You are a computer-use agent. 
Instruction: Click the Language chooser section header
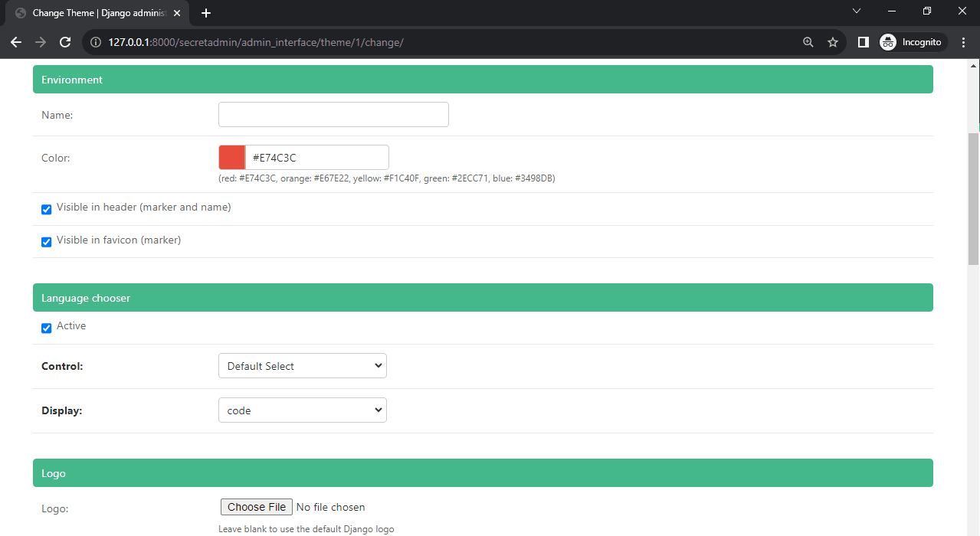click(483, 298)
